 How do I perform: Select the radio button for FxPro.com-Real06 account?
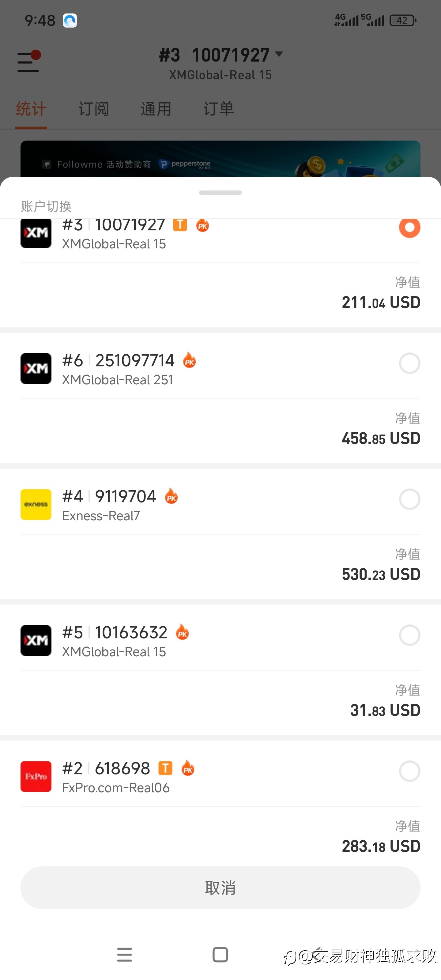409,771
